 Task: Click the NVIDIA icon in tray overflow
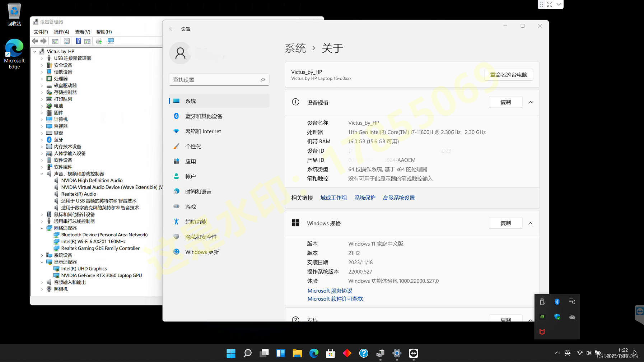click(x=542, y=317)
